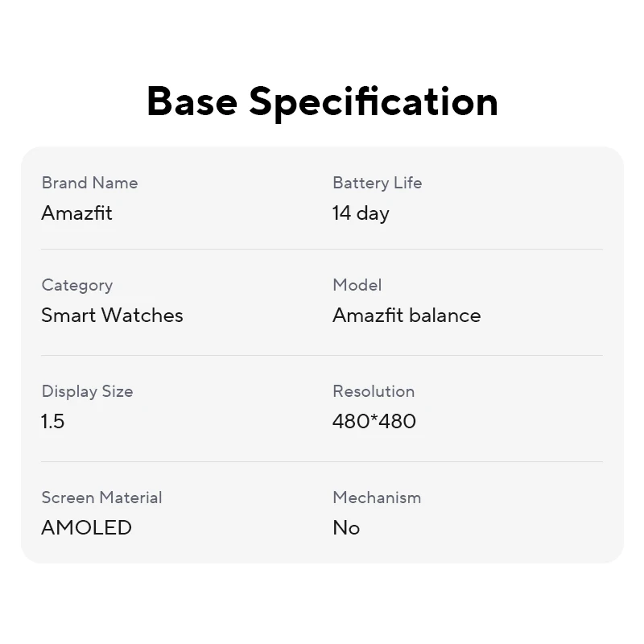The image size is (644, 644).
Task: Open the Smart Watches category value
Action: [x=112, y=315]
